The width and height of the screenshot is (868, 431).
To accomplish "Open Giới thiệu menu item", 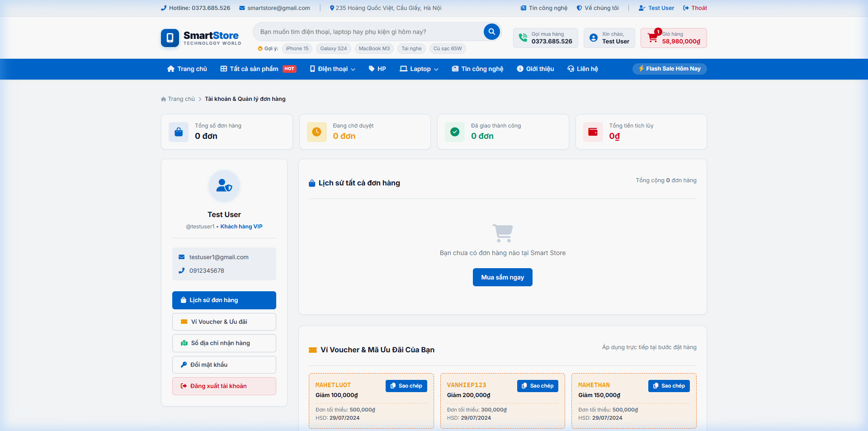I will [535, 69].
